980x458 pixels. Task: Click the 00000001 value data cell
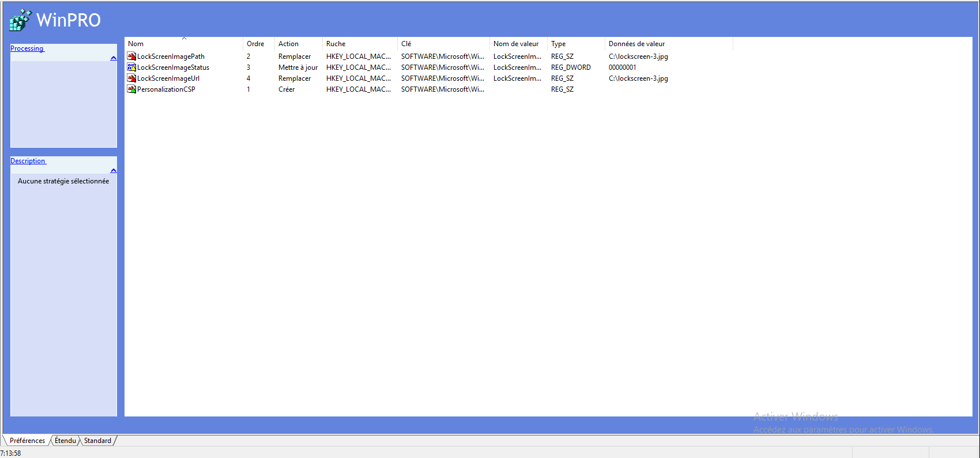[x=622, y=67]
